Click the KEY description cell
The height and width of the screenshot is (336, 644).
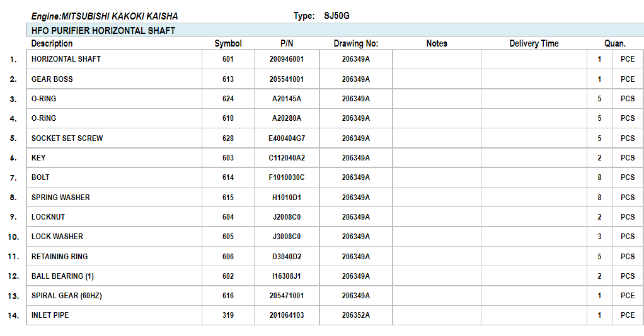tap(114, 158)
